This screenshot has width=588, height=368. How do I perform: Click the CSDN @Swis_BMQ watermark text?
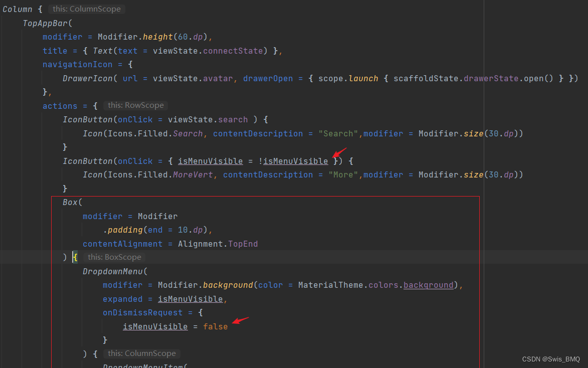pos(551,359)
